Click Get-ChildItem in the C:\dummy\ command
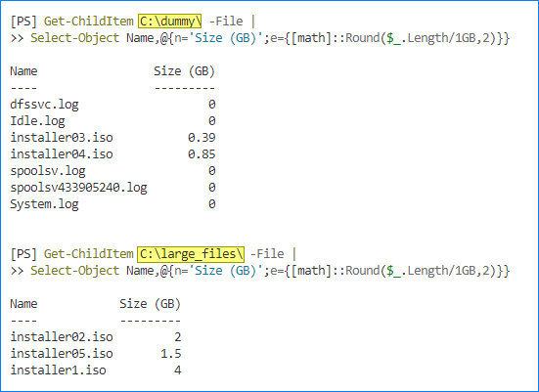This screenshot has width=539, height=392. tap(89, 22)
